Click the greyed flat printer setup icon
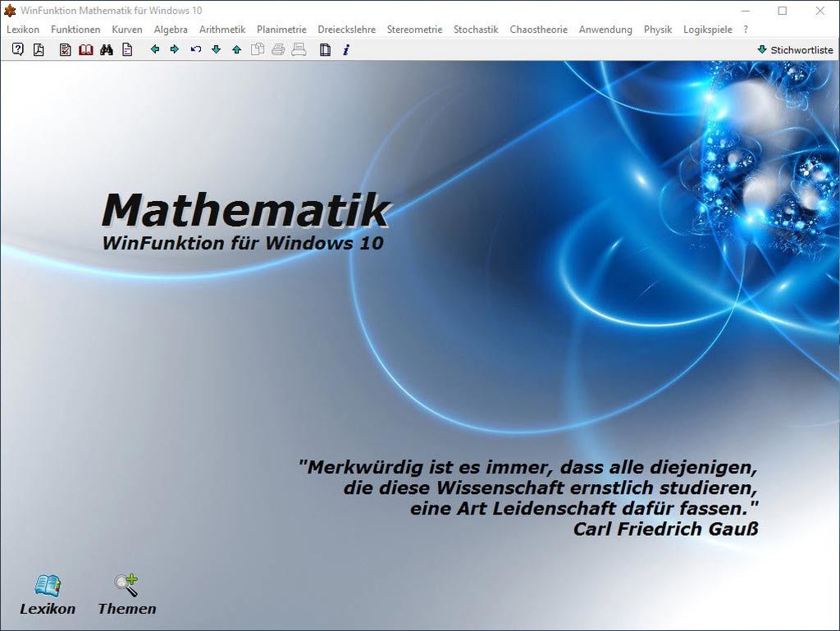 pos(299,50)
